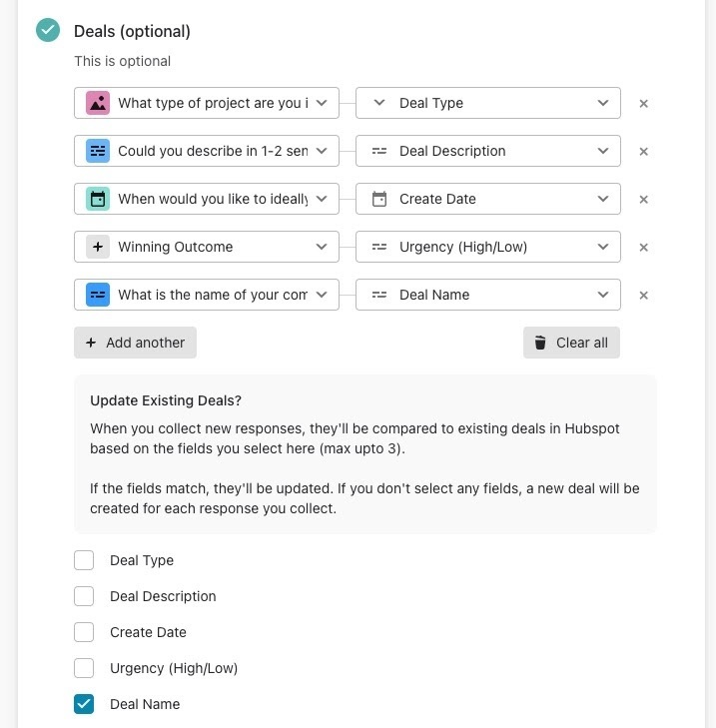Remove the Deal Description mapping row
Image resolution: width=716 pixels, height=728 pixels.
[x=643, y=151]
